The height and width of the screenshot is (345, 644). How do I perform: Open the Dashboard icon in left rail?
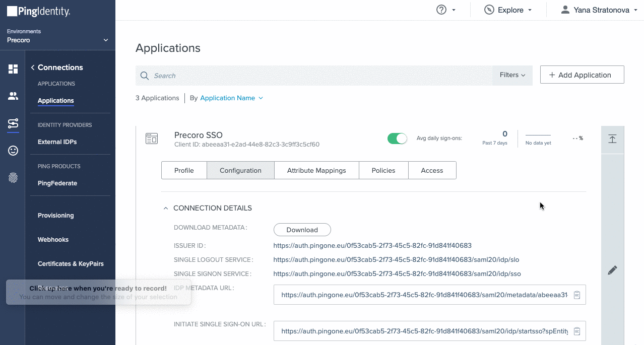click(13, 69)
